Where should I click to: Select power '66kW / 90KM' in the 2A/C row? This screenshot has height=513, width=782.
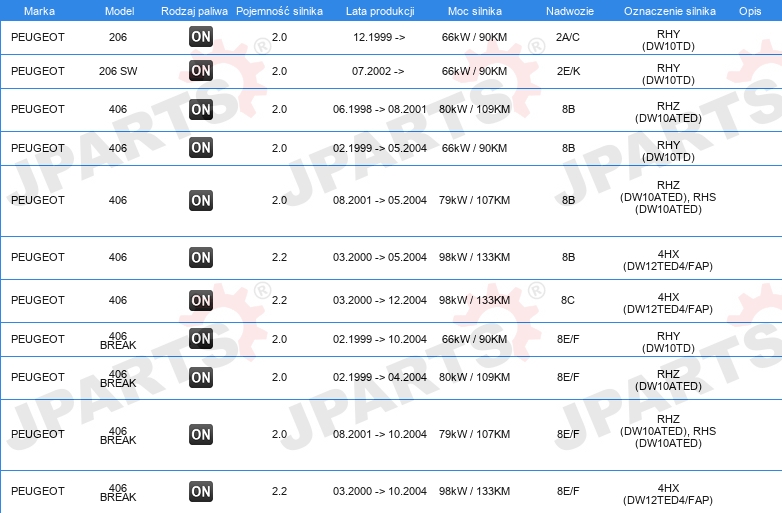tap(474, 37)
